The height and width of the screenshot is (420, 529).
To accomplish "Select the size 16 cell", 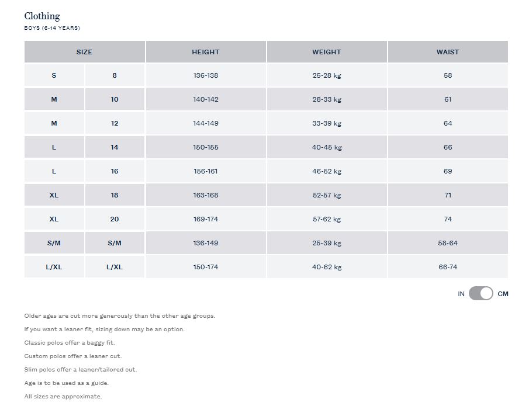I will (115, 171).
